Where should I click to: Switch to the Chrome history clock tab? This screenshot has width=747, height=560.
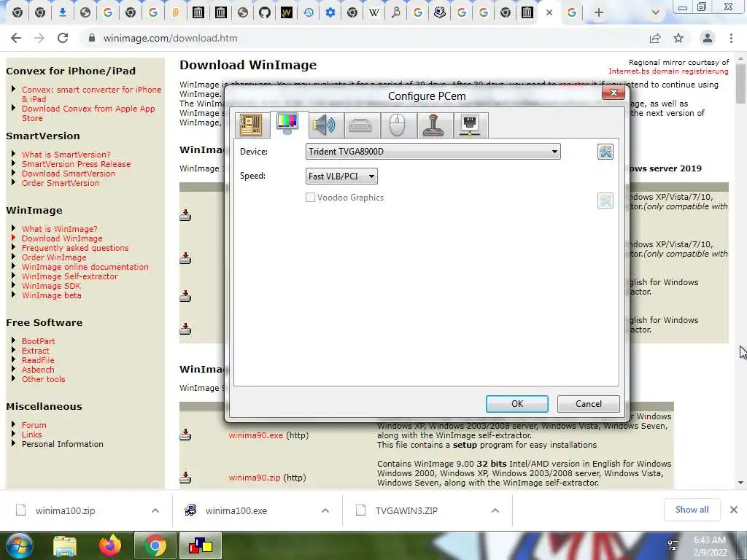[x=309, y=13]
